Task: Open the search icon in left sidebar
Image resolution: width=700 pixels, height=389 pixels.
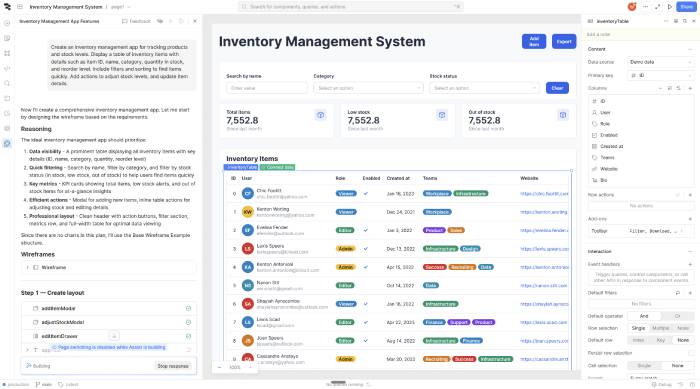Action: point(7,83)
